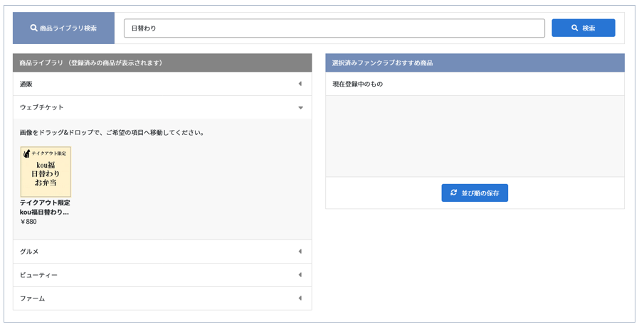Expand the グルメ category arrow

300,251
